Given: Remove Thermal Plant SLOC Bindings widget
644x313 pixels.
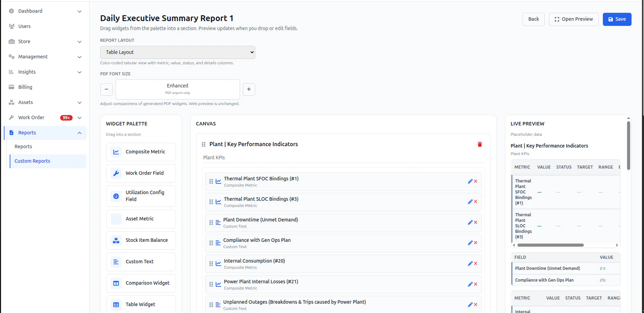Looking at the screenshot, I should pos(476,202).
